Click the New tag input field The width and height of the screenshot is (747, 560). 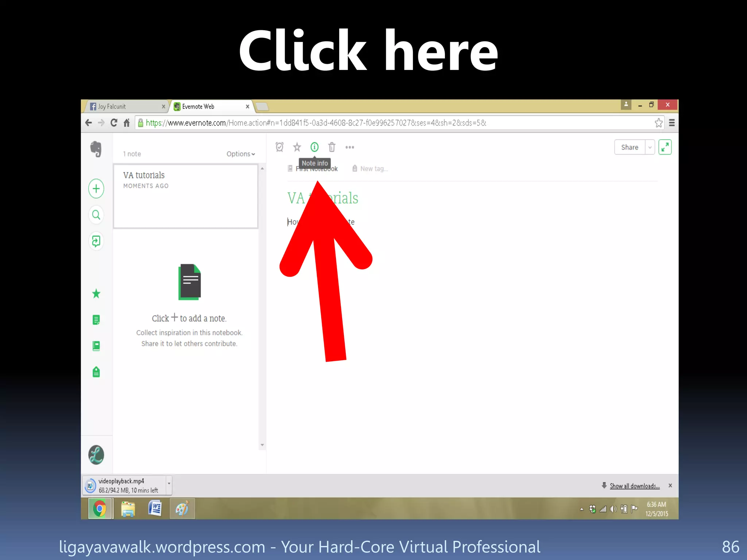(x=374, y=168)
